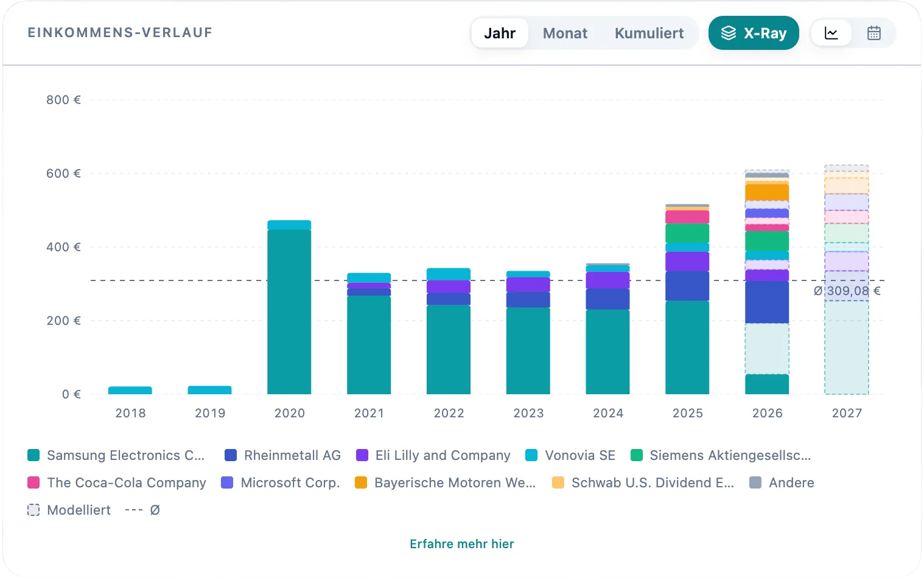Enable the X-Ray button
924x581 pixels.
point(754,33)
